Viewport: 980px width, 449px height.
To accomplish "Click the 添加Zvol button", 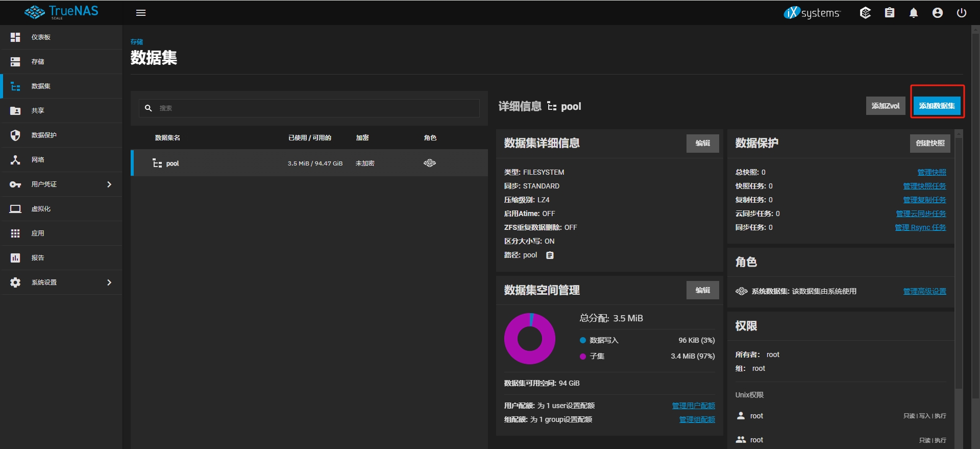I will pyautogui.click(x=885, y=106).
